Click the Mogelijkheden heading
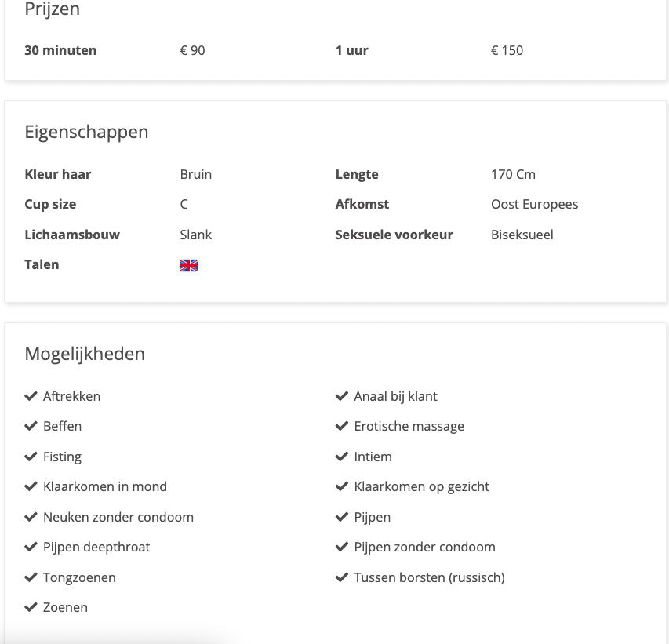The width and height of the screenshot is (669, 644). pos(85,354)
